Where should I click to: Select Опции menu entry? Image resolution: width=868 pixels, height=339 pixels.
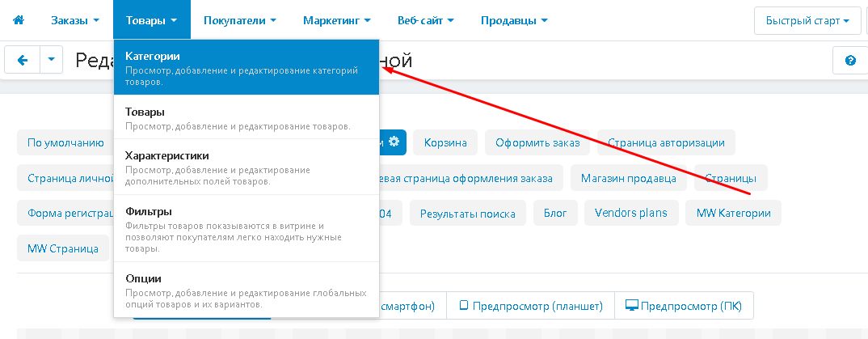[x=246, y=289]
